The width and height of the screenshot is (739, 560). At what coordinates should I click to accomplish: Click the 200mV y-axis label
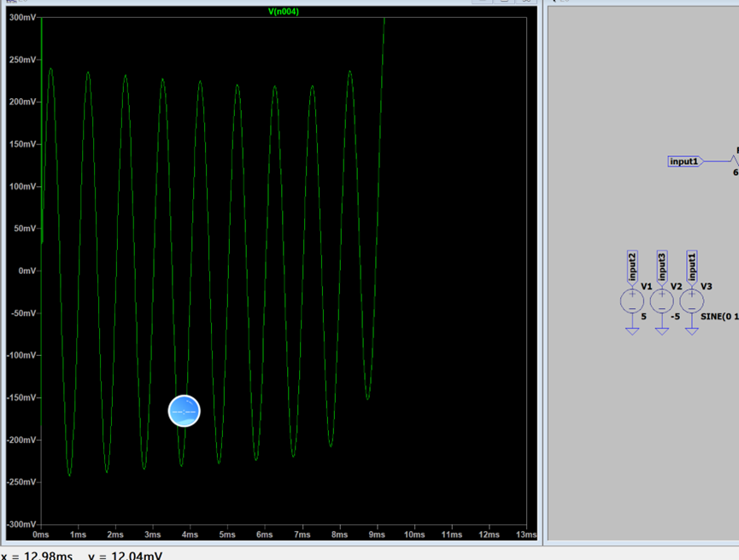point(22,102)
